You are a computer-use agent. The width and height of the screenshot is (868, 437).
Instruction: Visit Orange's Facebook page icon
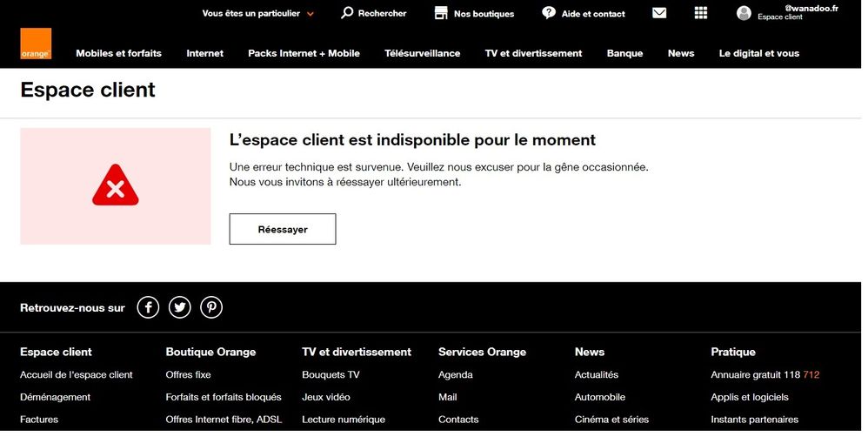pyautogui.click(x=148, y=307)
